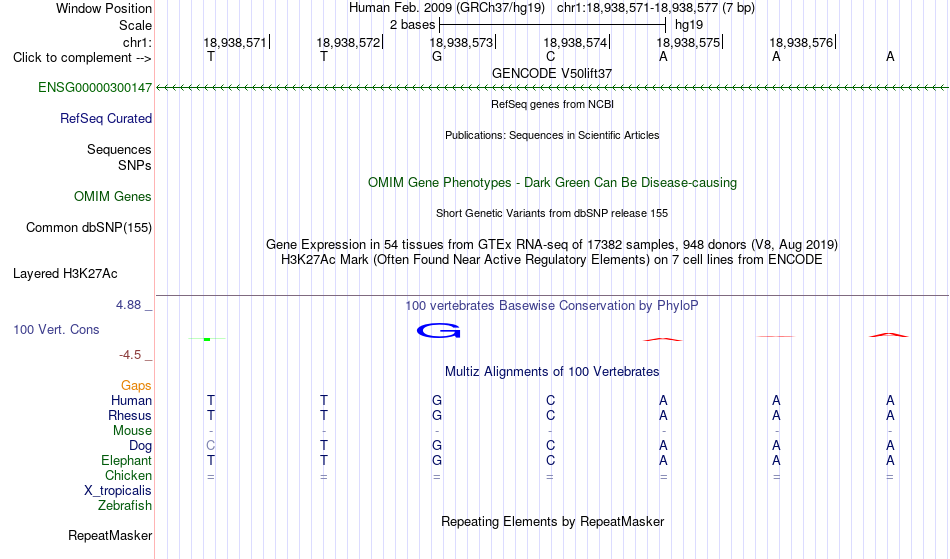Screen dimensions: 950x559
Task: Click reference base C under 18,938,574
Action: (550, 57)
